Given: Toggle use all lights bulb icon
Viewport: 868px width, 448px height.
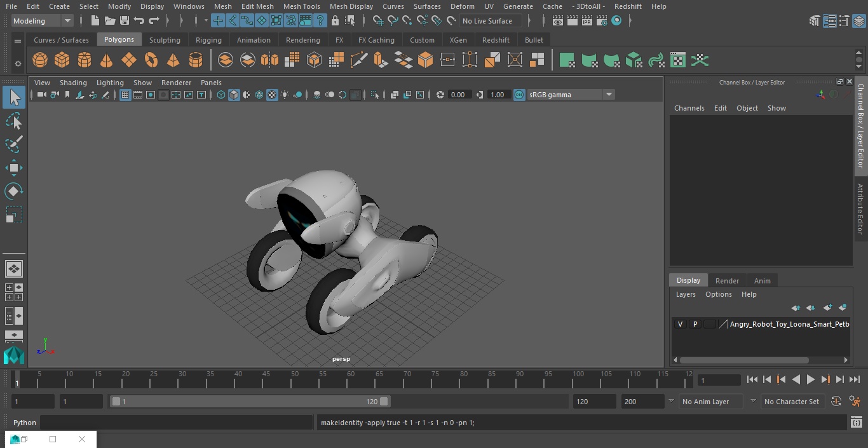Looking at the screenshot, I should pos(285,95).
